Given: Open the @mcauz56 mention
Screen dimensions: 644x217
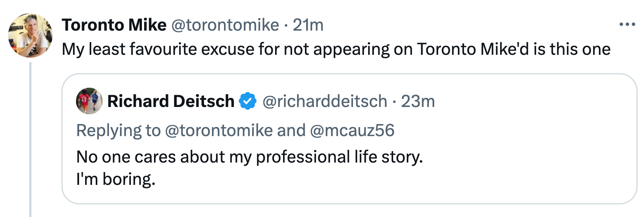Looking at the screenshot, I should (x=352, y=130).
